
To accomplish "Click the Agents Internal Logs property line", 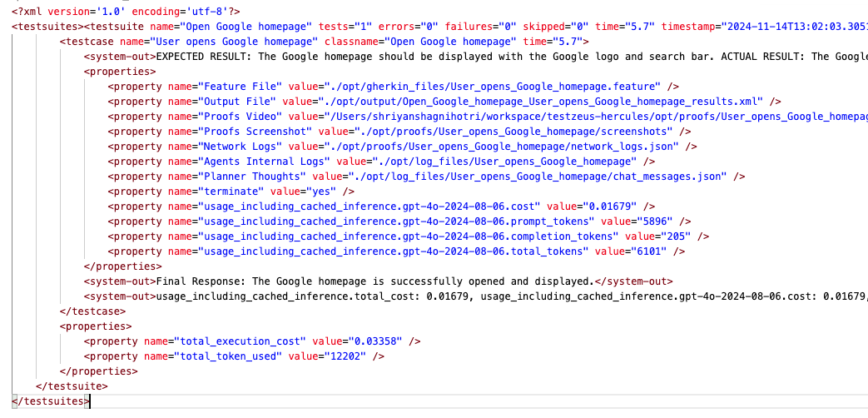I will tap(381, 161).
